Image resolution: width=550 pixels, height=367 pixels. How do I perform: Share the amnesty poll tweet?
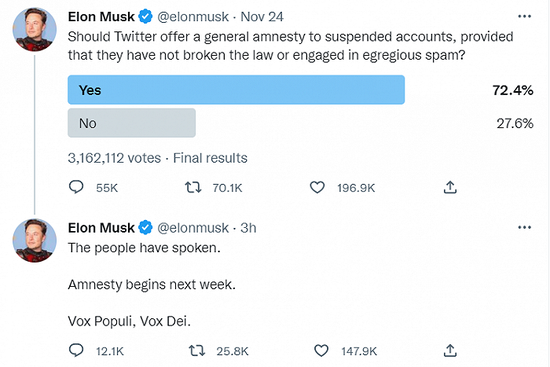click(x=450, y=187)
